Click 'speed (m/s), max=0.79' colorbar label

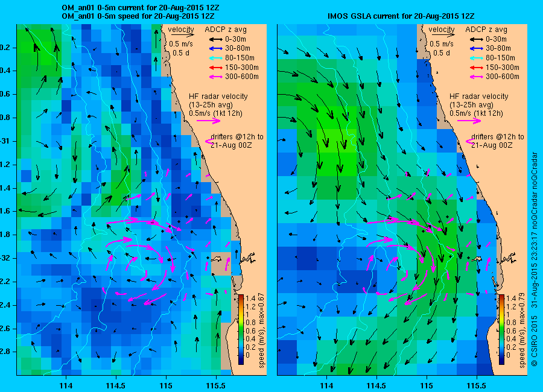[x=522, y=330]
